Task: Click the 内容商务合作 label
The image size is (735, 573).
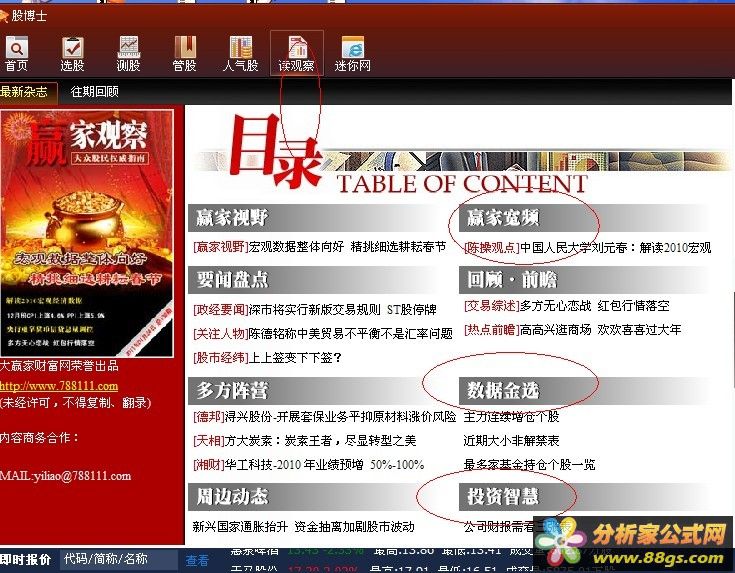Action: 39,437
